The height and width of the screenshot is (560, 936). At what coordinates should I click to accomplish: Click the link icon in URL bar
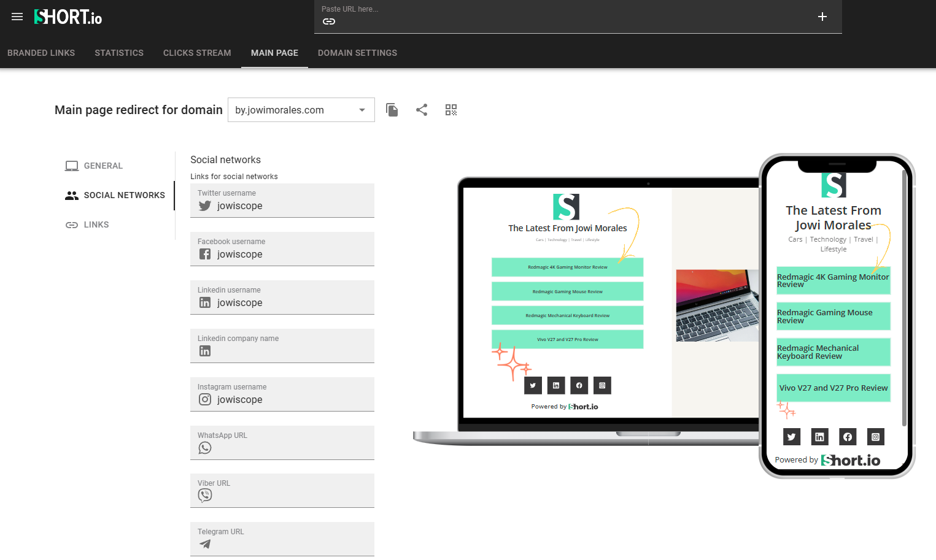(329, 21)
